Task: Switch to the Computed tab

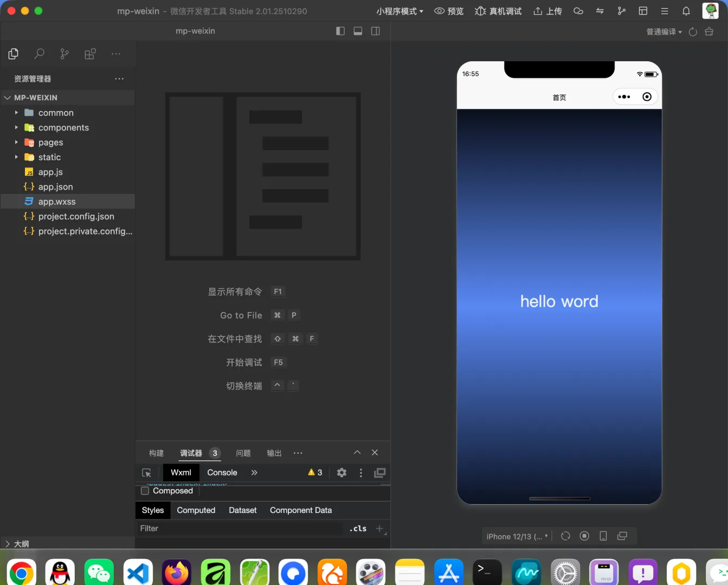Action: pyautogui.click(x=196, y=510)
